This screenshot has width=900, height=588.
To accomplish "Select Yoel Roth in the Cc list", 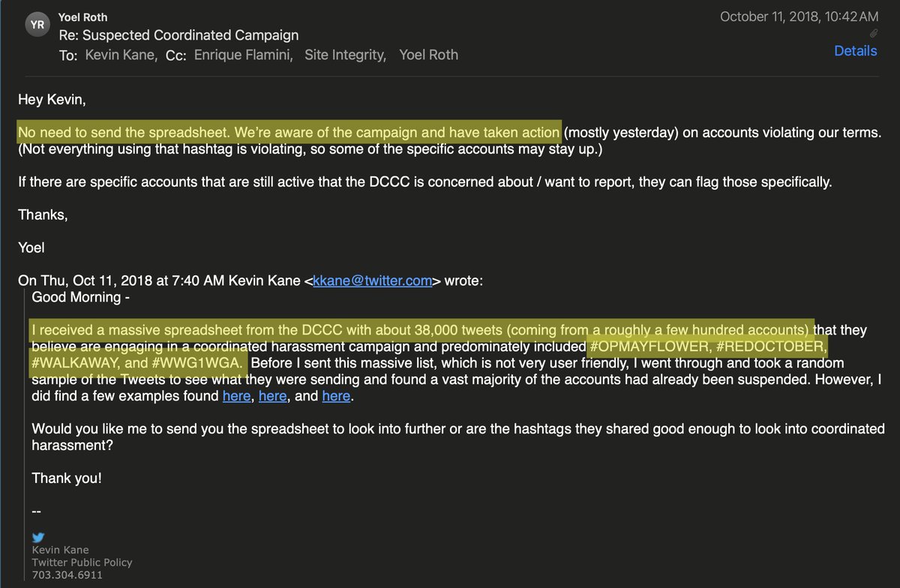I will tap(428, 55).
